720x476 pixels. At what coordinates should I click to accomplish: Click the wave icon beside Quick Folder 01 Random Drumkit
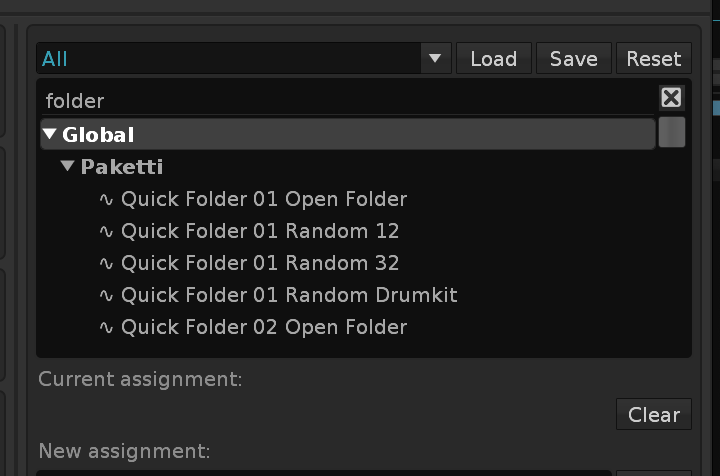point(107,295)
